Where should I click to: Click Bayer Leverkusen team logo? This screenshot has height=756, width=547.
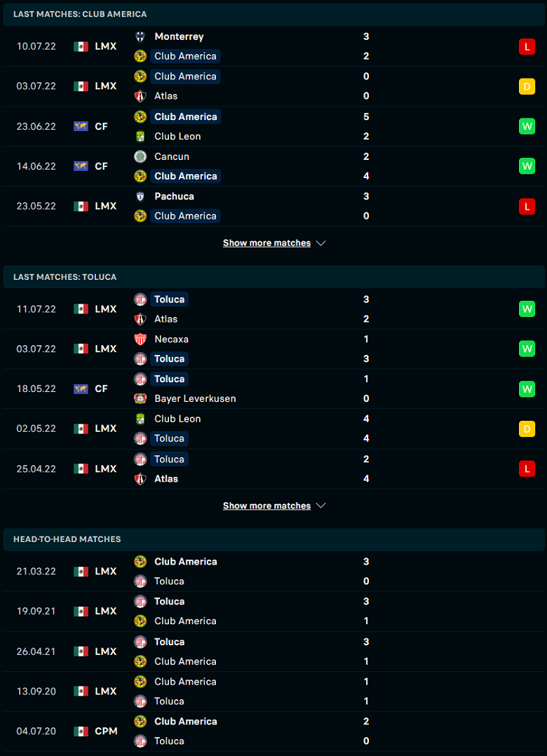click(x=140, y=399)
